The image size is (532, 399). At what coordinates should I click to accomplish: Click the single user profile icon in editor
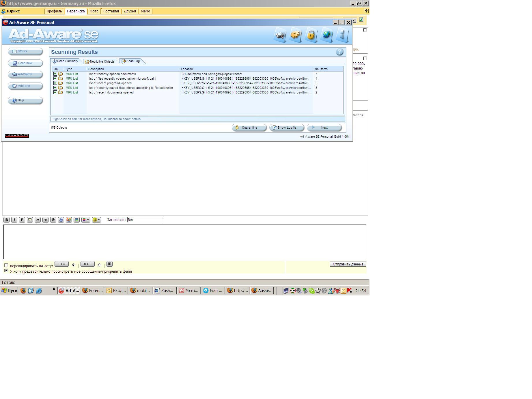point(61,220)
